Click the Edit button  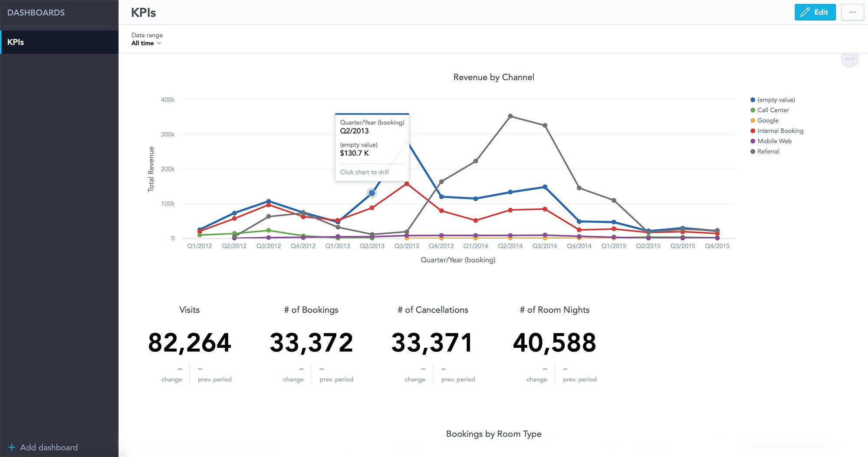click(815, 12)
